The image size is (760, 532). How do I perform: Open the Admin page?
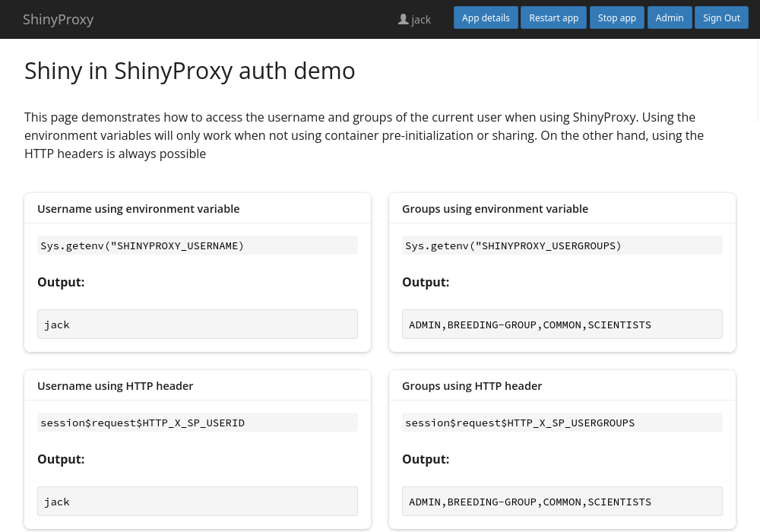point(670,18)
